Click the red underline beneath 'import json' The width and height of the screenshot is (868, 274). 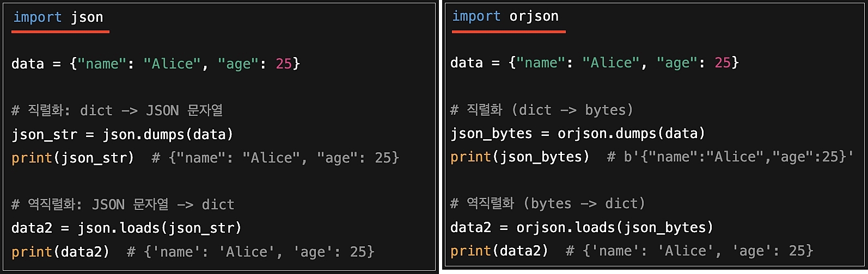(x=60, y=32)
